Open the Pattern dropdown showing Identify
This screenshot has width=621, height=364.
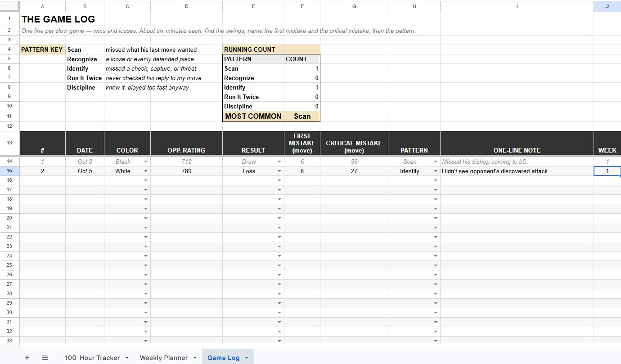point(436,171)
